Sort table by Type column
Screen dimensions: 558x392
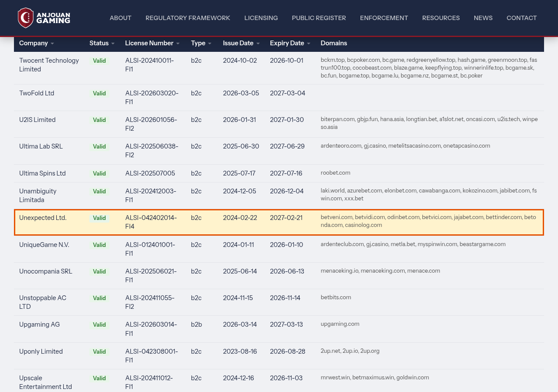click(201, 43)
